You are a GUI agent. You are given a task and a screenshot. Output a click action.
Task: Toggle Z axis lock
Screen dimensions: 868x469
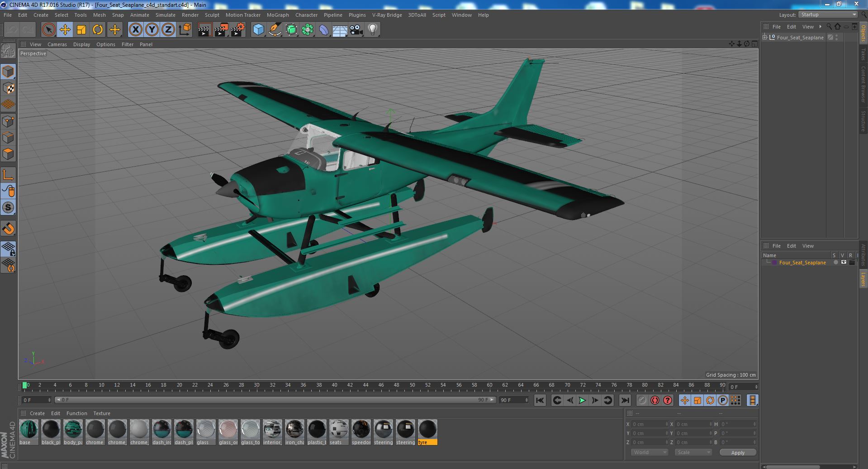coord(168,30)
